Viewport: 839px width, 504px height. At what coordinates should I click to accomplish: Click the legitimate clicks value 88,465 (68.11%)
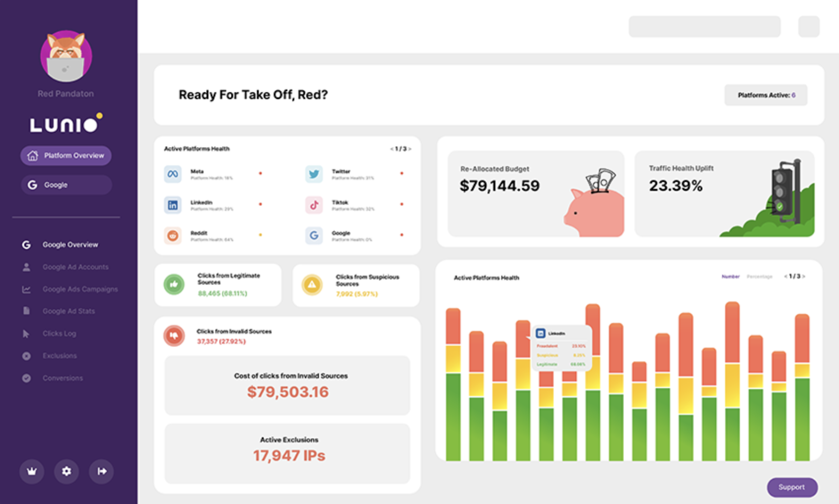tap(222, 294)
